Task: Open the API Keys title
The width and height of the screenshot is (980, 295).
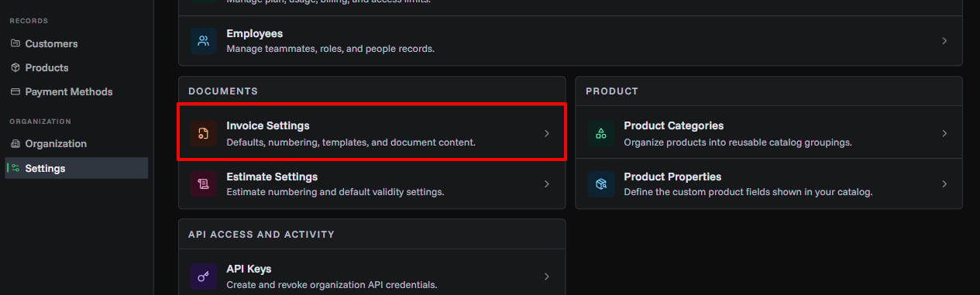Action: click(249, 269)
